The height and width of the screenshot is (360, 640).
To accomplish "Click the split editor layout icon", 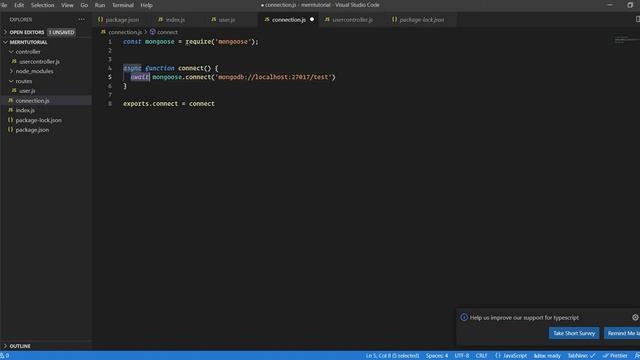I will (637, 19).
